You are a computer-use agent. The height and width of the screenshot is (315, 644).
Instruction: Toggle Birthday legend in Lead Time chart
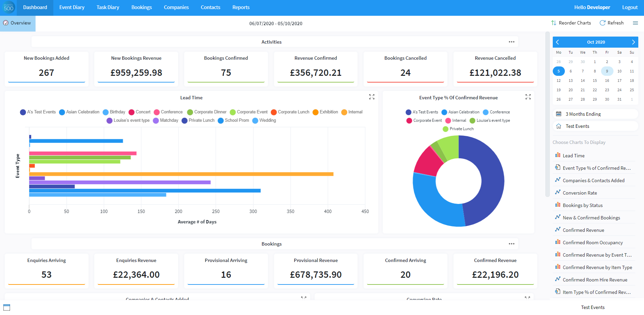pos(114,112)
